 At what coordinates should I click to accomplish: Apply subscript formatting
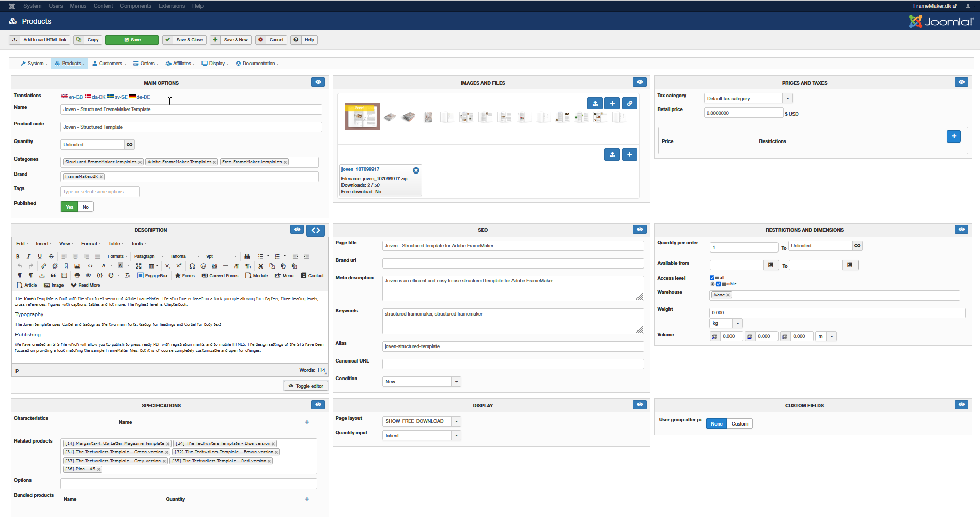(x=167, y=266)
